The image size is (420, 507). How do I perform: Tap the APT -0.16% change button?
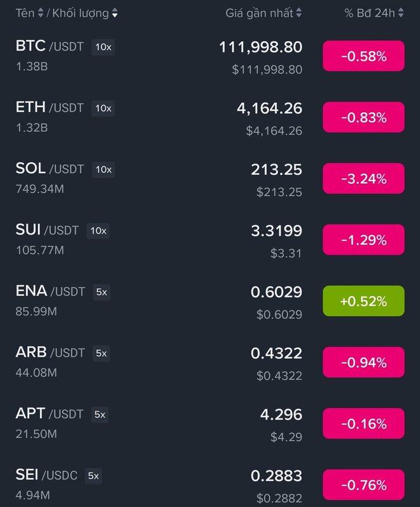point(364,423)
